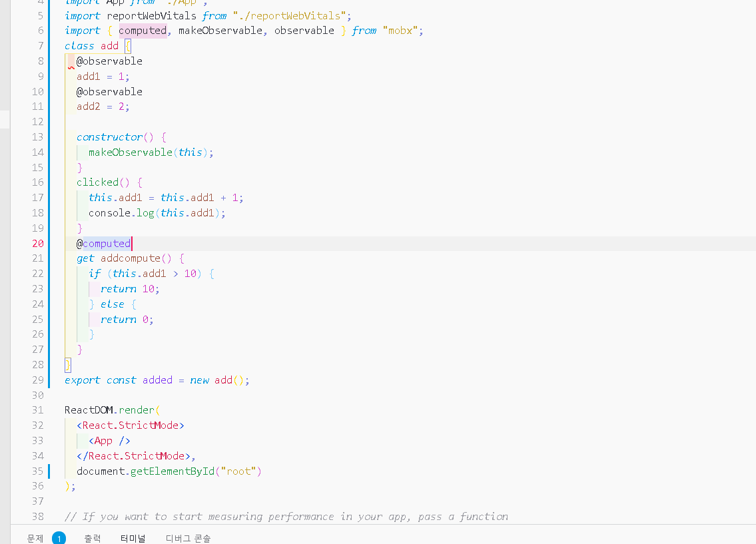Click "reportWebVitals" import name on line 5

[x=151, y=16]
